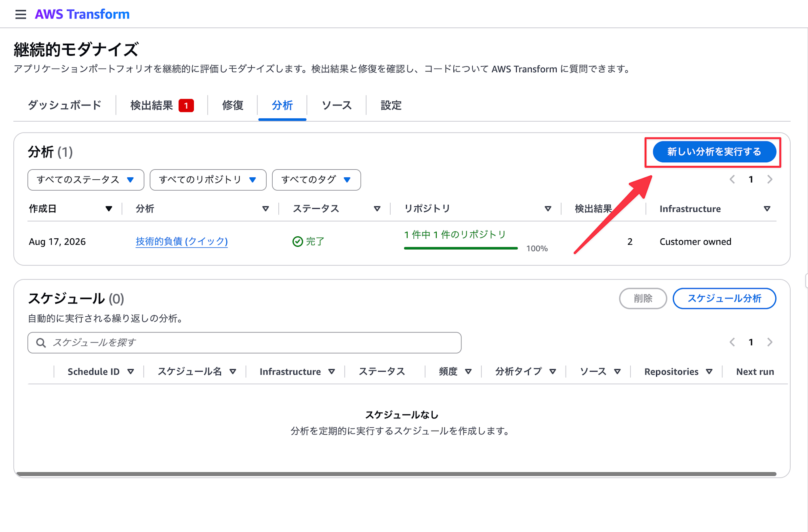Screen dimensions: 808x532
Task: Sort analyses table by ステータス column
Action: pos(377,209)
